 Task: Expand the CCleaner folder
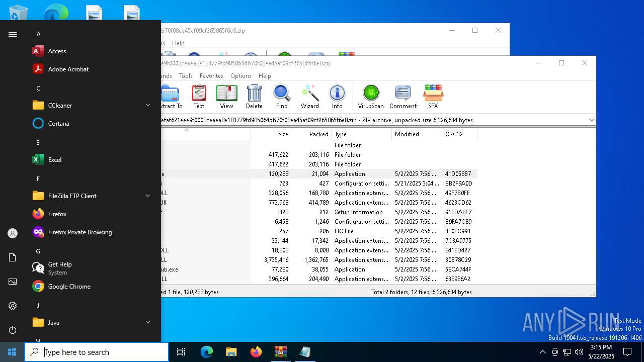[148, 105]
